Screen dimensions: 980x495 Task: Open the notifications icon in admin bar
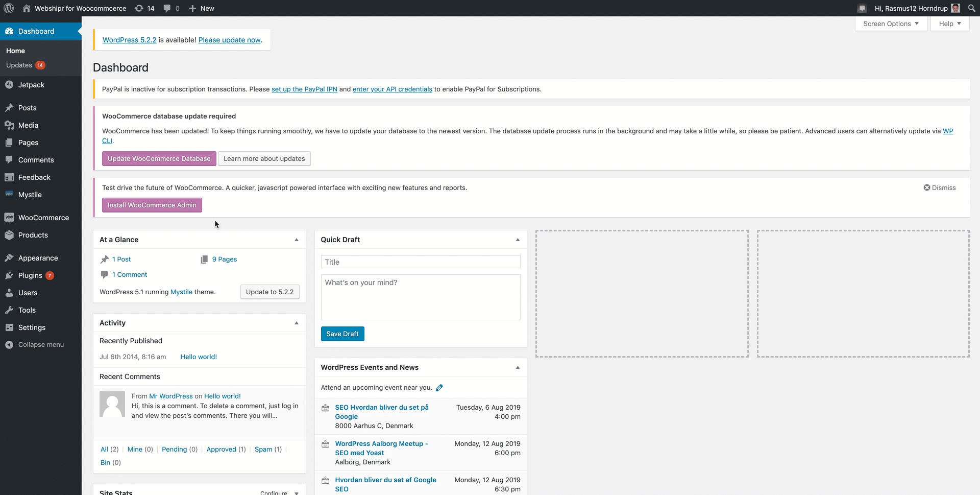click(862, 8)
